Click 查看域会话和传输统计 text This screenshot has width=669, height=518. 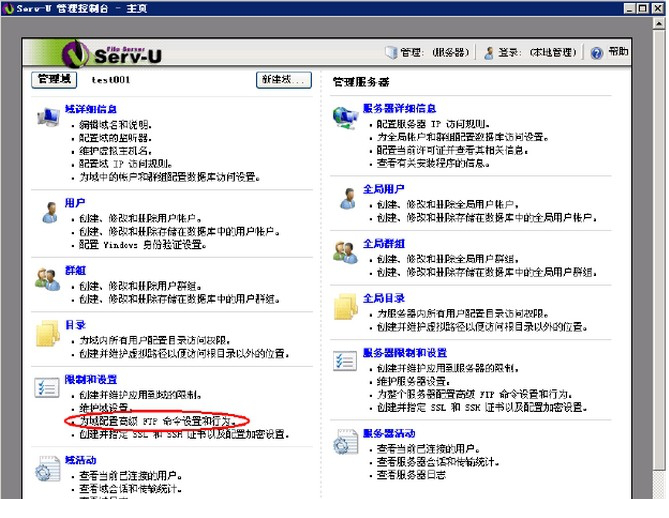pos(130,489)
